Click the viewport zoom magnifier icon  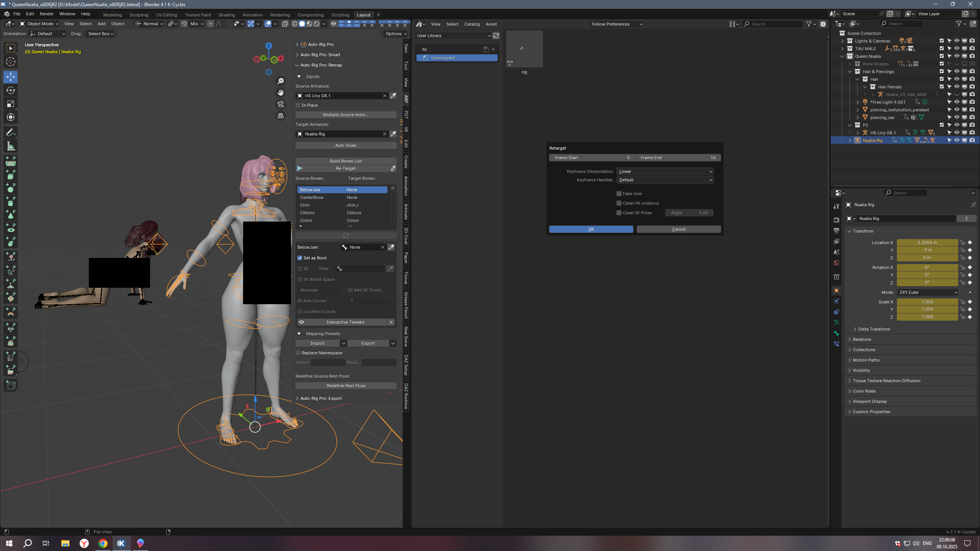point(281,81)
